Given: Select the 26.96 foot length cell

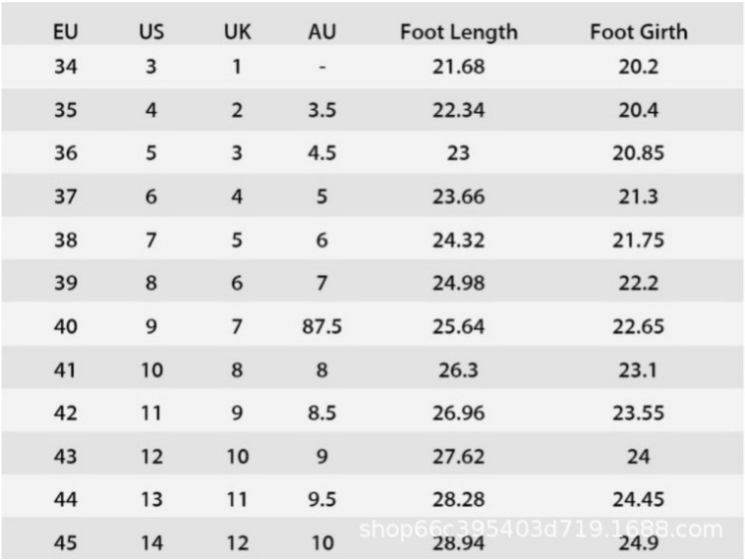Looking at the screenshot, I should [x=458, y=413].
